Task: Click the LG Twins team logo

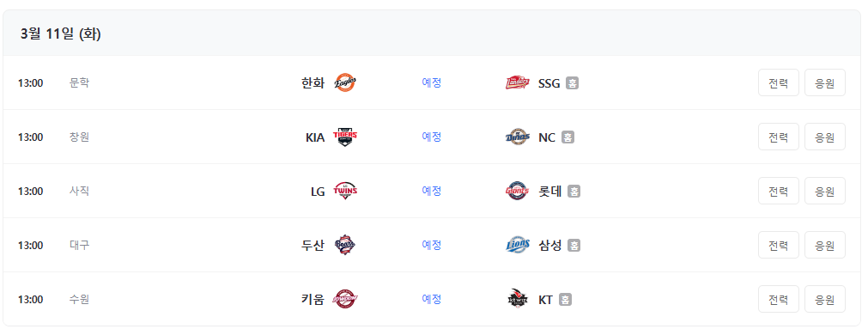Action: point(345,191)
